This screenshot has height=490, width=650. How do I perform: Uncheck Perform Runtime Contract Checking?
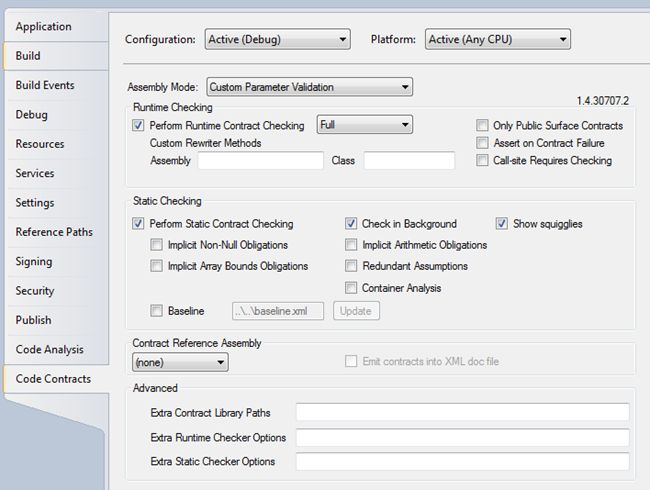138,125
